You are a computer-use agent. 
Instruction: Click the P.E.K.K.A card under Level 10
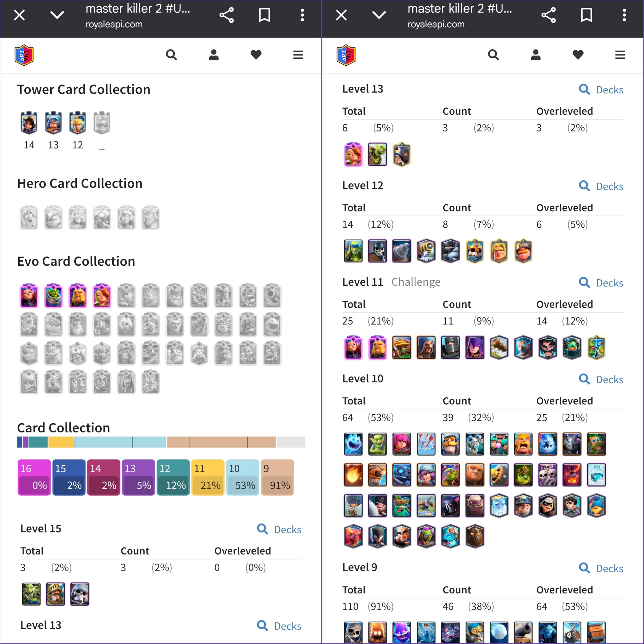coord(450,505)
